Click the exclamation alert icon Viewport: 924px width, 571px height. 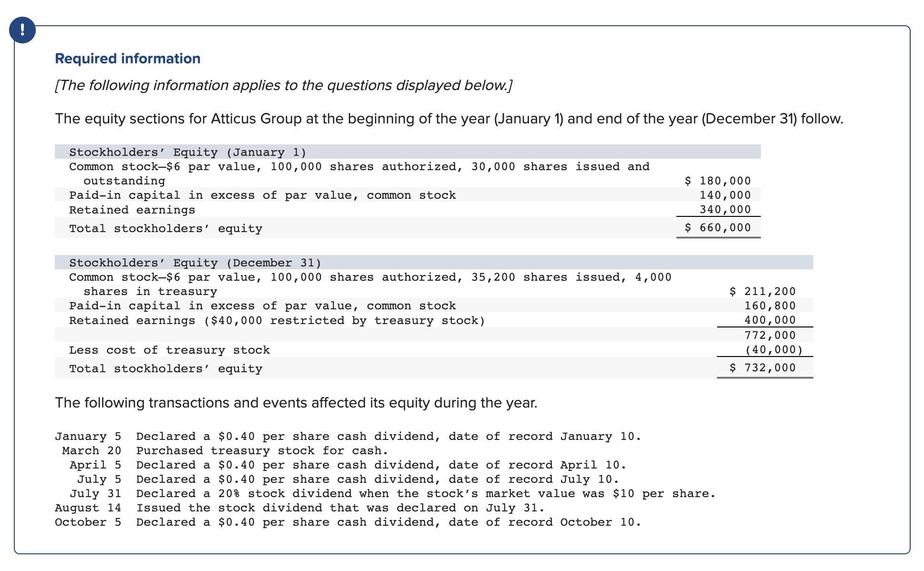[22, 30]
